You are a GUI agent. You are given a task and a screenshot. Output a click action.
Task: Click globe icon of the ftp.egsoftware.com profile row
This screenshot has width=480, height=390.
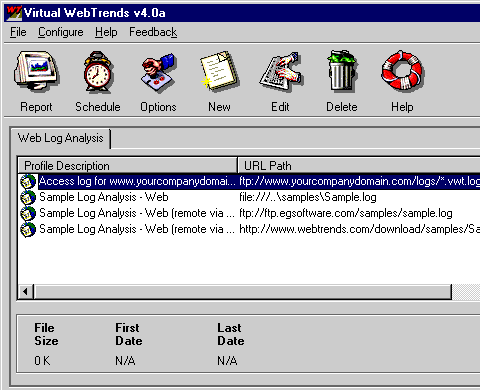point(28,213)
